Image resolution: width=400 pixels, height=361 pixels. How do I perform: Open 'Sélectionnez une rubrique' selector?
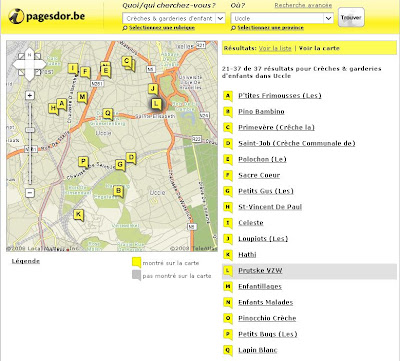tap(162, 28)
